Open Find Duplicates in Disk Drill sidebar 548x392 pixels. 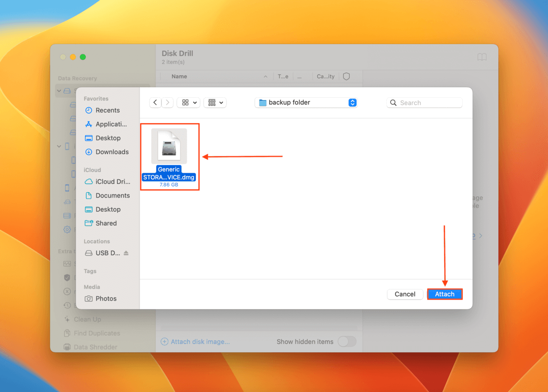pos(92,333)
